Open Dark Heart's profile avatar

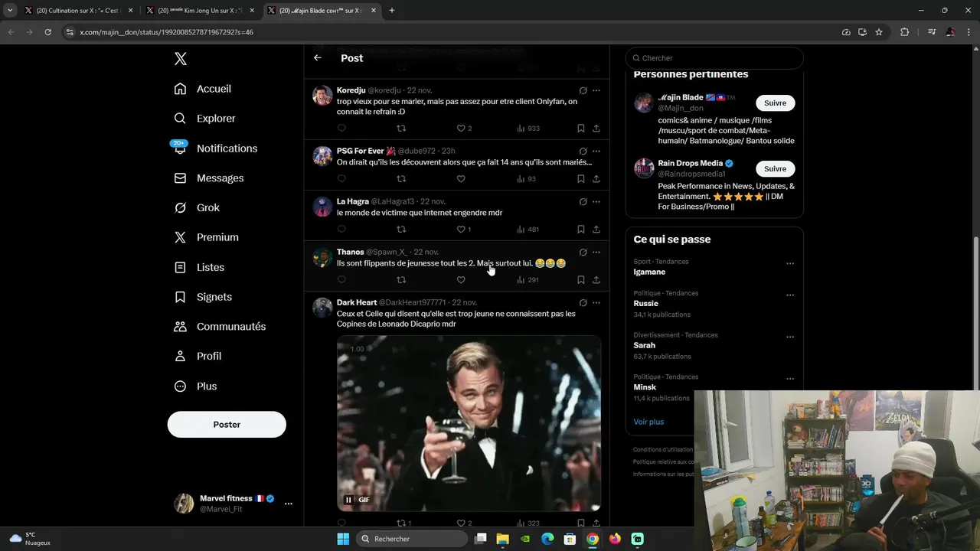click(322, 308)
